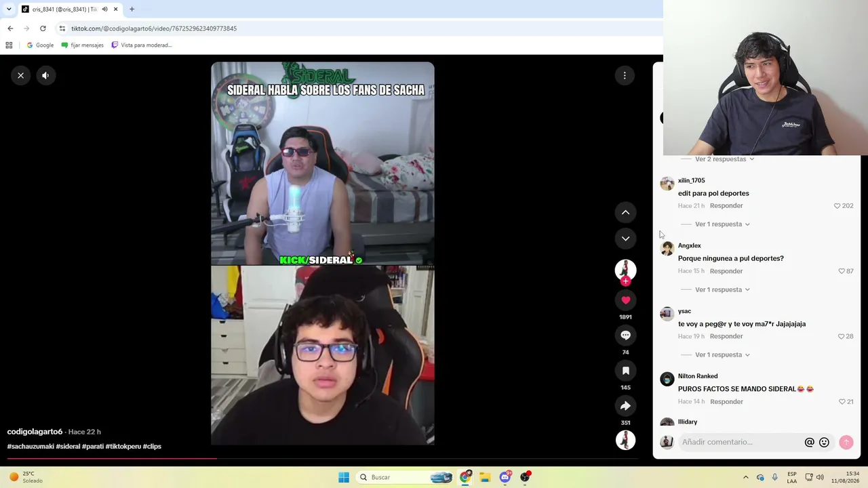Image resolution: width=868 pixels, height=488 pixels.
Task: Post the comment with the pink send arrow
Action: pos(846,443)
